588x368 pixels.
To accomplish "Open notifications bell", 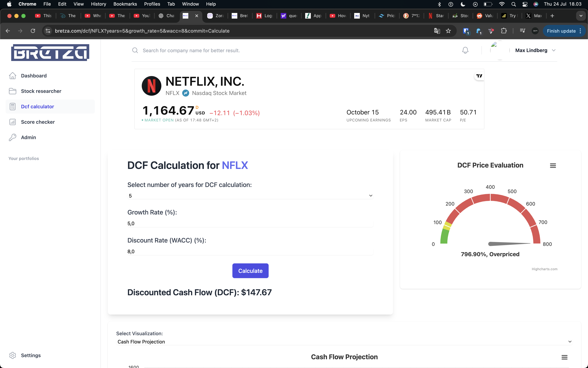I will click(465, 50).
